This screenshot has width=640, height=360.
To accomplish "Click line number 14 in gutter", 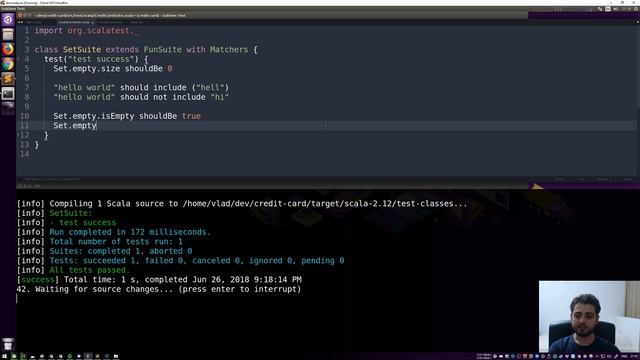I will coord(24,154).
